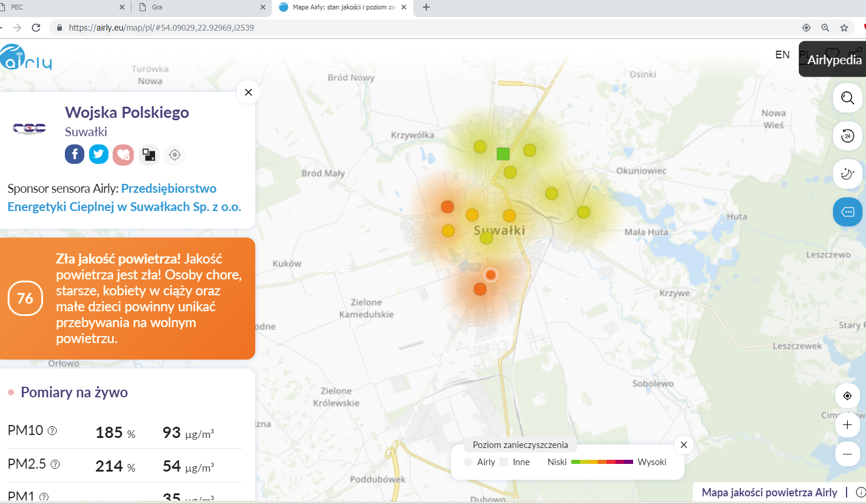
Task: Zoom out the map
Action: [x=847, y=454]
